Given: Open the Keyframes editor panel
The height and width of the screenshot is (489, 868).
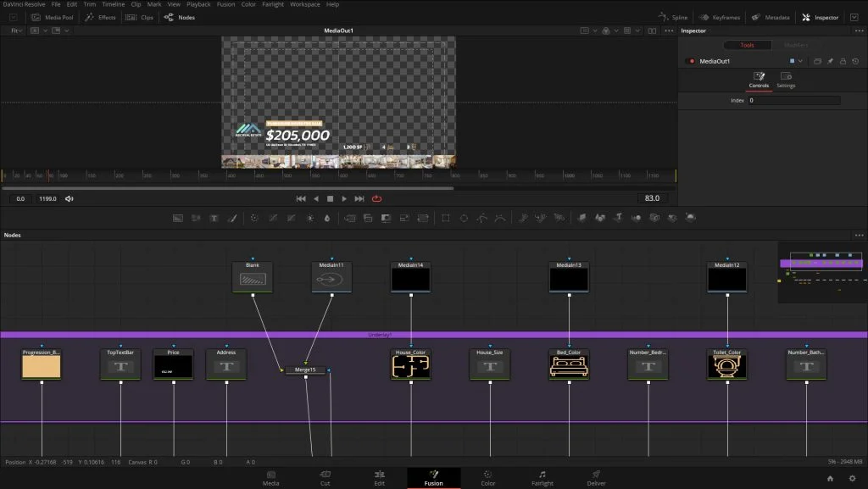Looking at the screenshot, I should click(x=720, y=17).
